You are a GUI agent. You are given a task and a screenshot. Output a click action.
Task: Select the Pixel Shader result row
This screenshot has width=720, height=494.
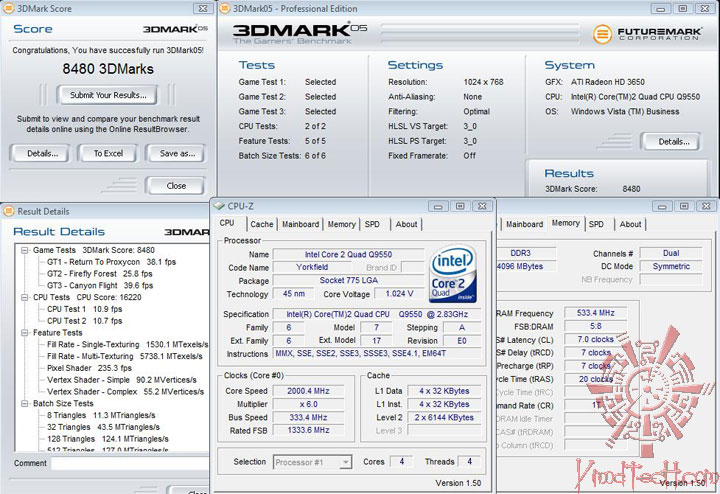tap(89, 368)
